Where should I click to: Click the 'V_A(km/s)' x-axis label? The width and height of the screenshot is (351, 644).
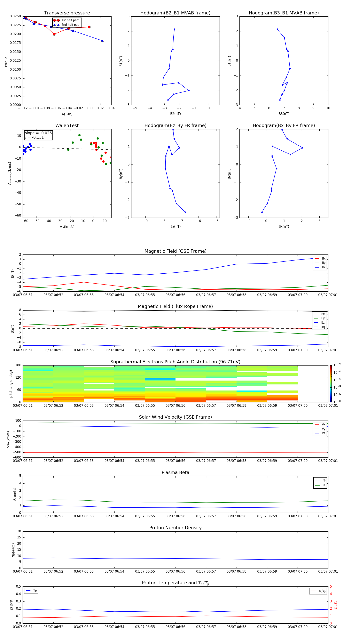point(67,227)
